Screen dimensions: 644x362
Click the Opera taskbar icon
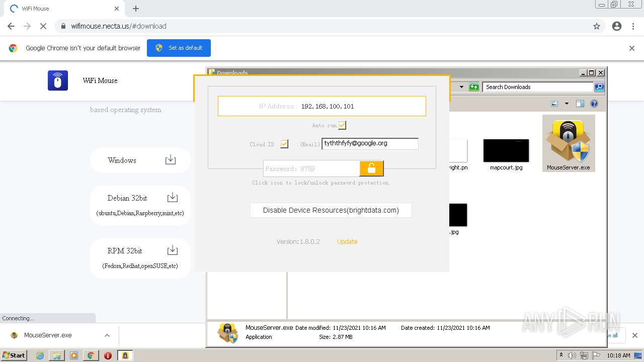pos(108,355)
